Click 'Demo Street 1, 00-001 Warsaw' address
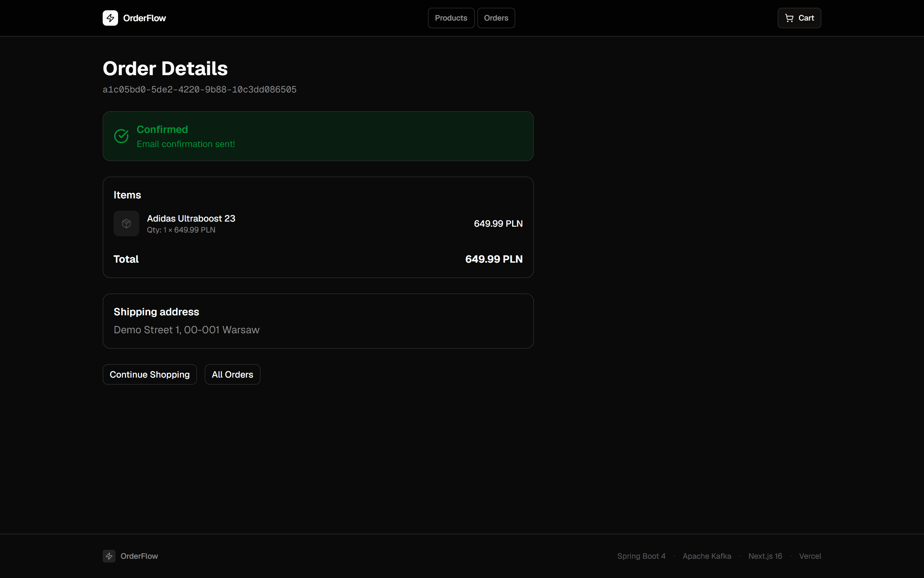Image resolution: width=924 pixels, height=578 pixels. point(186,329)
